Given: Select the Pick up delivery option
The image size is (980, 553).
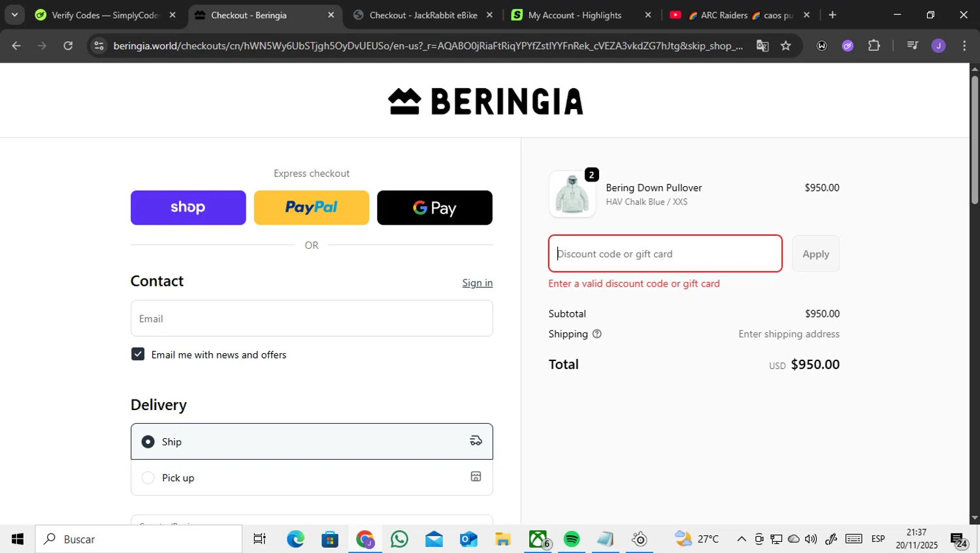Looking at the screenshot, I should (x=312, y=477).
